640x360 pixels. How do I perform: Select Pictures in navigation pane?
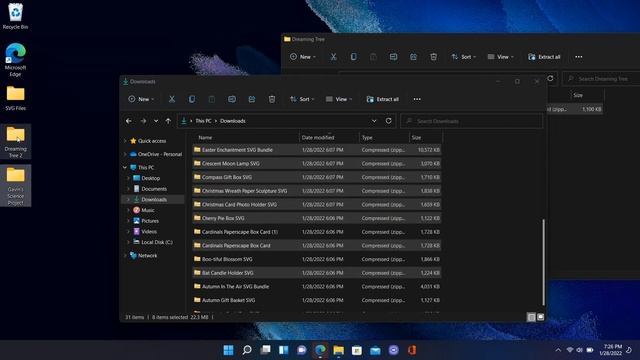(150, 221)
